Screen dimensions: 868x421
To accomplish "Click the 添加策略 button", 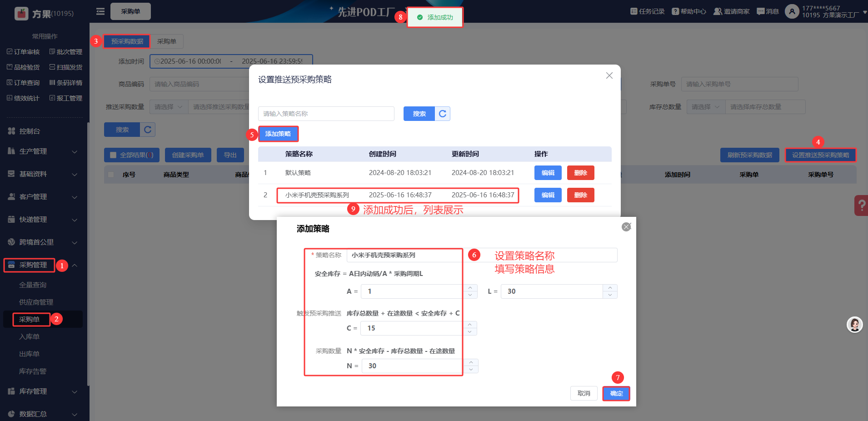I will point(278,134).
